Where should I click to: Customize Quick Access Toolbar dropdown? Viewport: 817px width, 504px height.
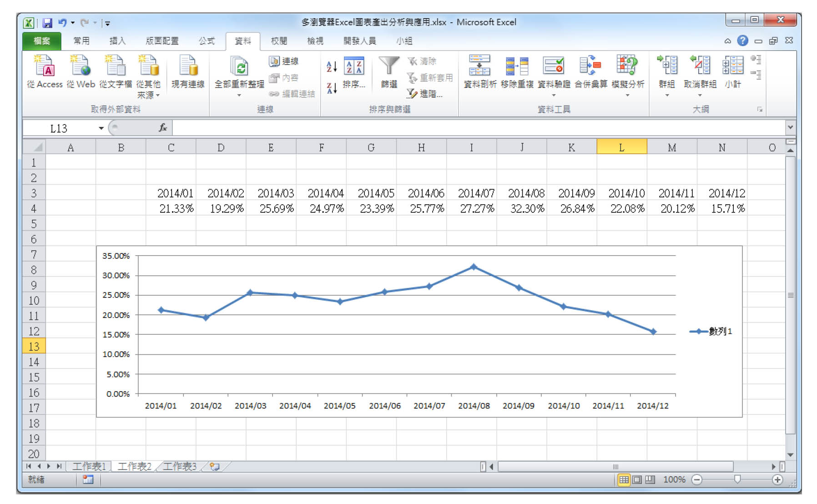[x=107, y=23]
